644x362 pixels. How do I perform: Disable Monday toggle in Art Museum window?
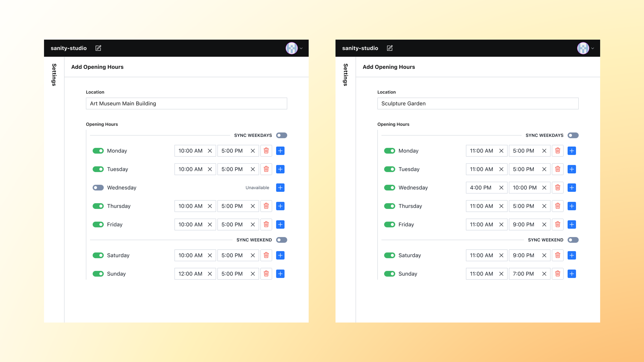click(98, 151)
